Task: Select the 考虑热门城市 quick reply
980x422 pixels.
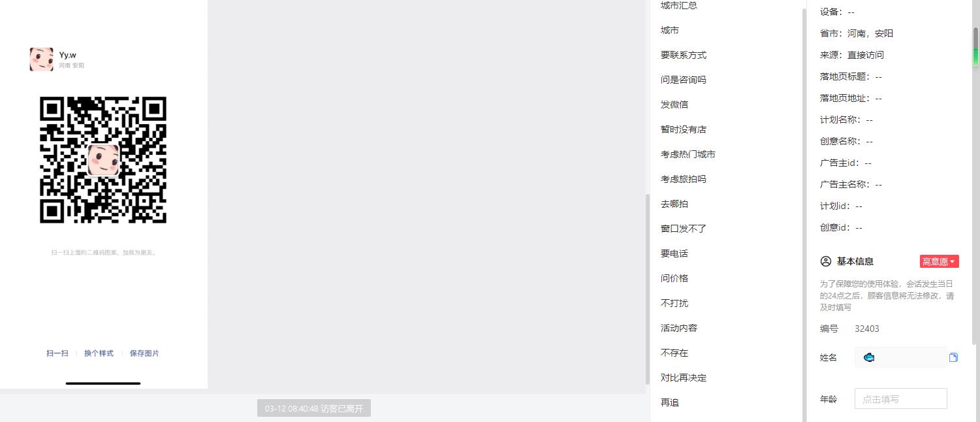Action: (x=688, y=154)
